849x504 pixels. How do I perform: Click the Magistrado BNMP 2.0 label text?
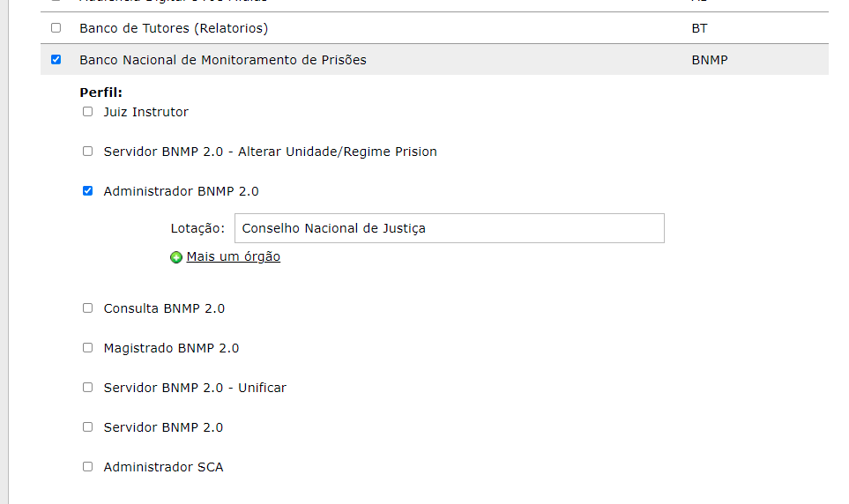[171, 348]
